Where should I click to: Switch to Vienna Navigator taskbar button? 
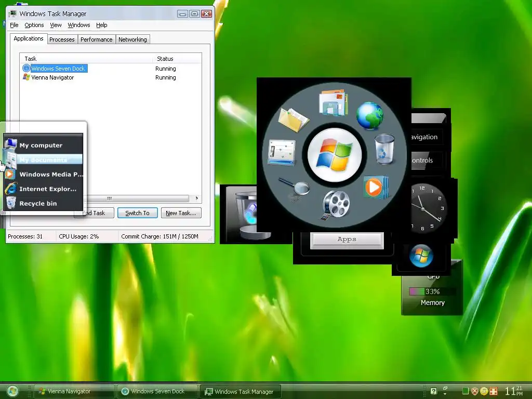point(74,391)
